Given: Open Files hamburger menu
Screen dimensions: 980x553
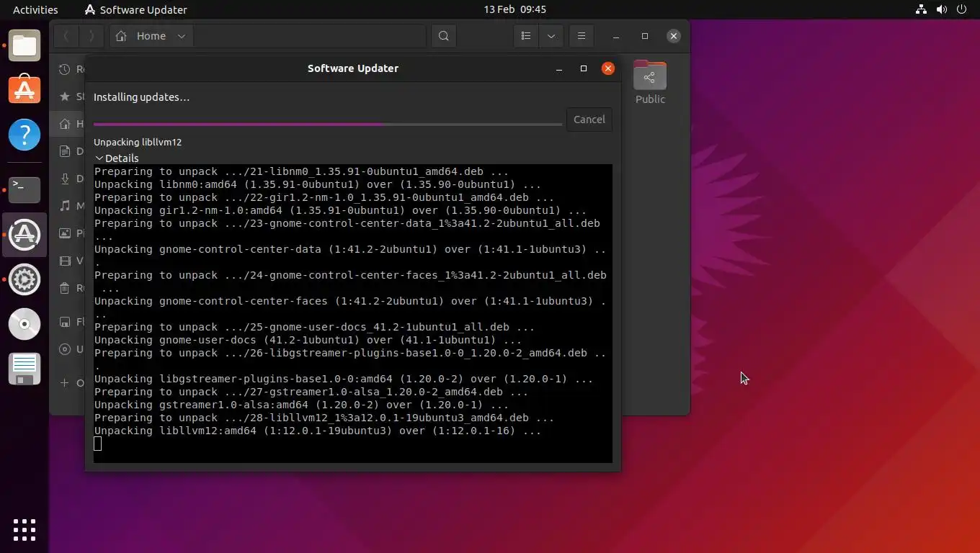Looking at the screenshot, I should point(582,36).
